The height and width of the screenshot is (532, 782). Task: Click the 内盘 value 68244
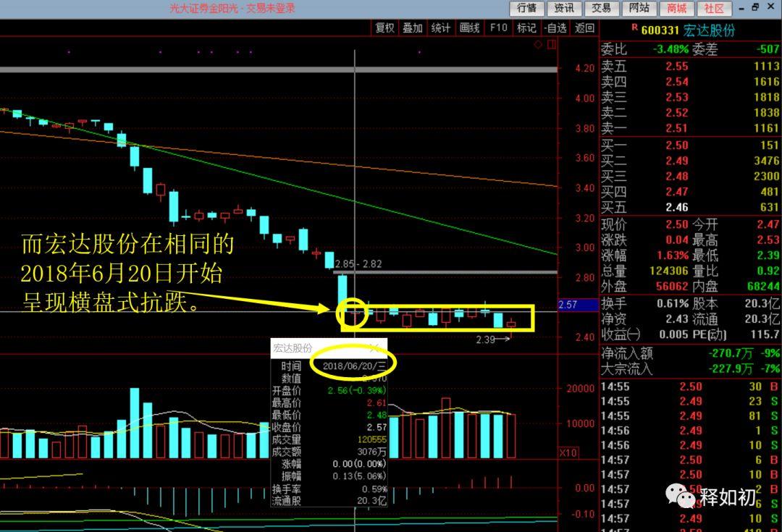pos(763,286)
